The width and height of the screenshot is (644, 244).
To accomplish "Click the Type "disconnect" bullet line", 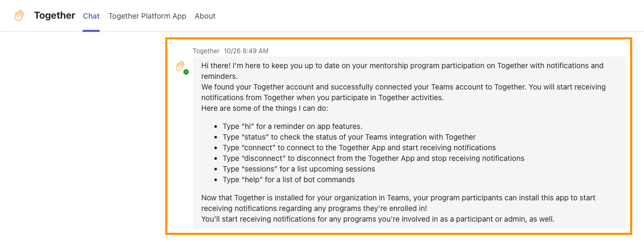I will (x=373, y=158).
